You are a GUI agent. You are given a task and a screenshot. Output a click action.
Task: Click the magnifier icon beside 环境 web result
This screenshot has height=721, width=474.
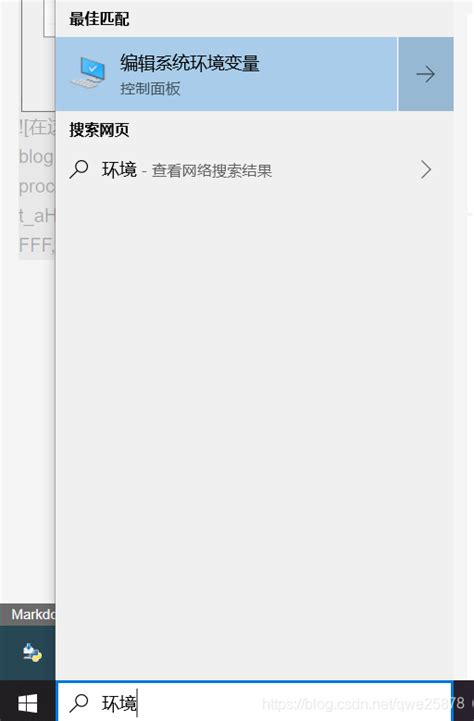pos(79,169)
